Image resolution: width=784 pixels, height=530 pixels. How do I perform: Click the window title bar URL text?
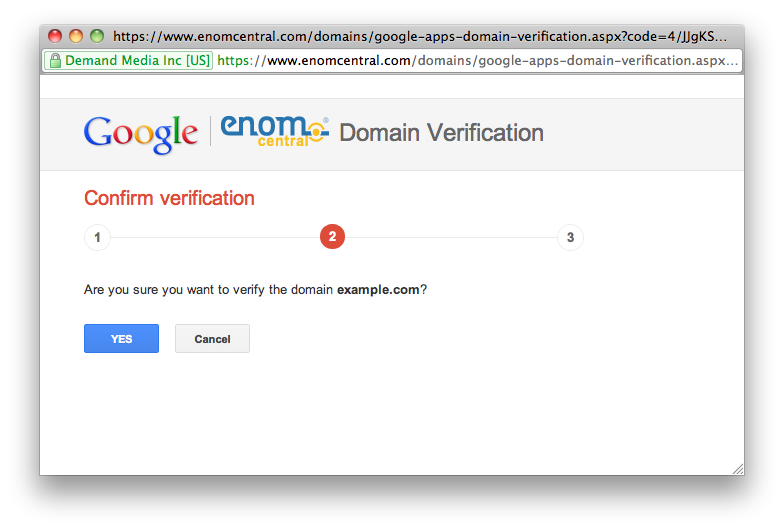tap(420, 36)
